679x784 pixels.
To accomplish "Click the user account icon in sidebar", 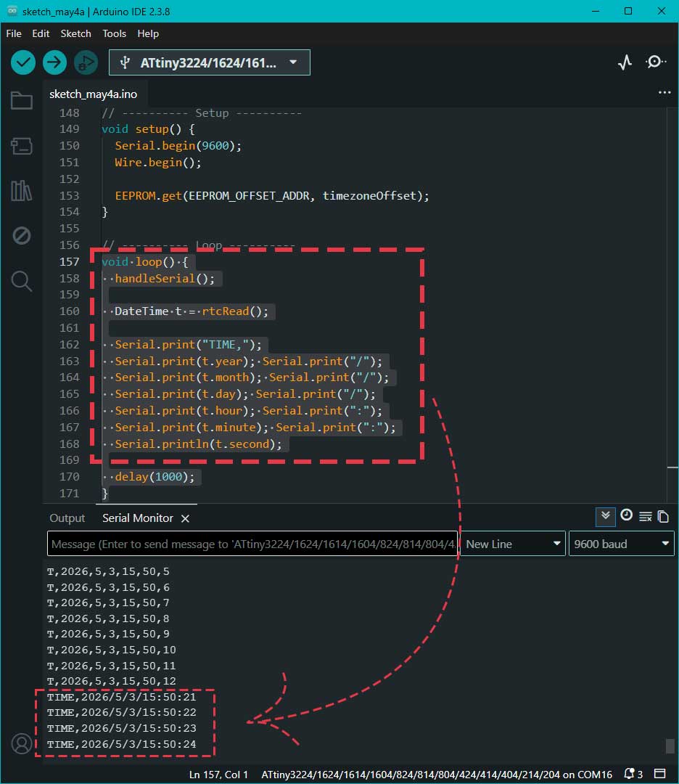I will (x=22, y=743).
